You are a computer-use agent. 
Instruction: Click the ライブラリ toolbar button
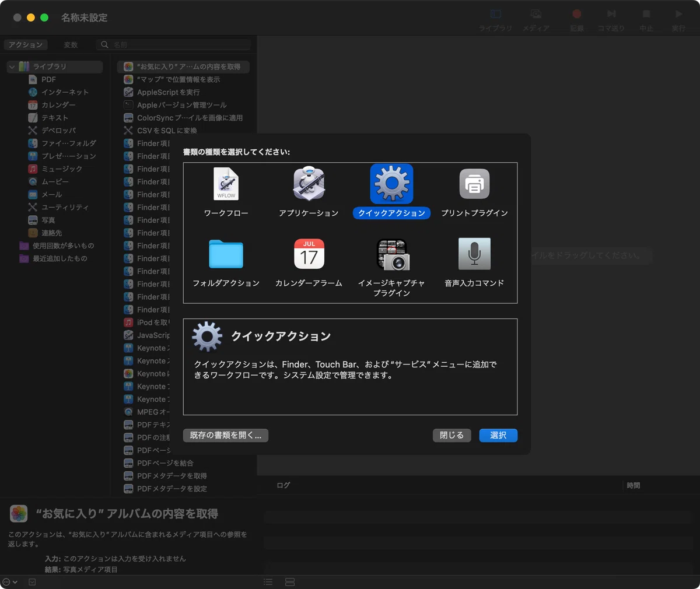495,19
